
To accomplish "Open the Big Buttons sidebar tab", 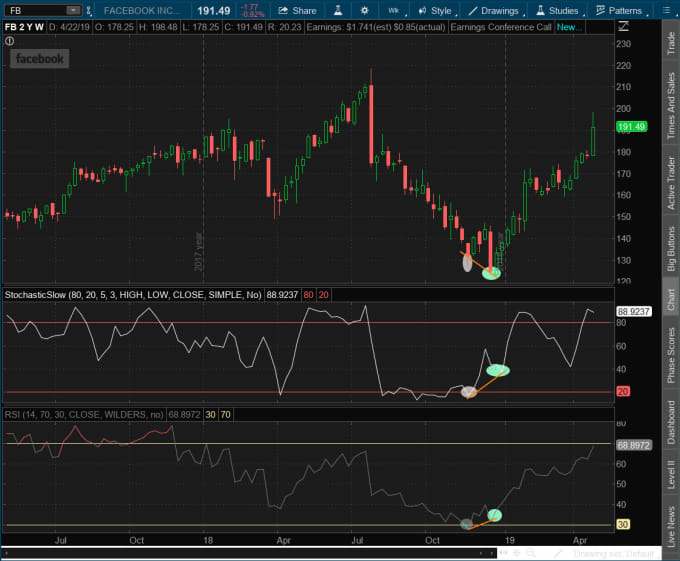I will [x=671, y=248].
